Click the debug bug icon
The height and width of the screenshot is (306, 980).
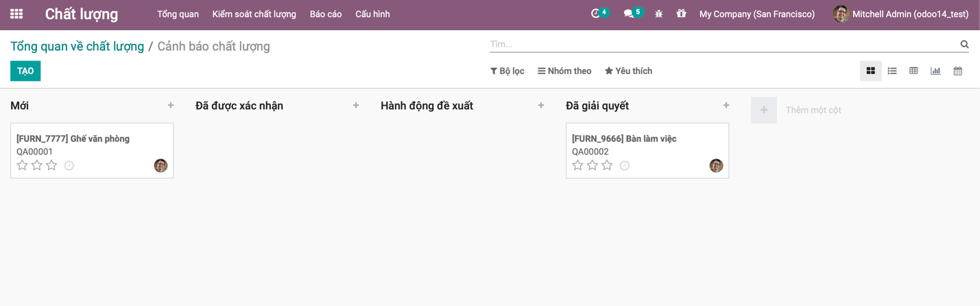click(x=659, y=14)
